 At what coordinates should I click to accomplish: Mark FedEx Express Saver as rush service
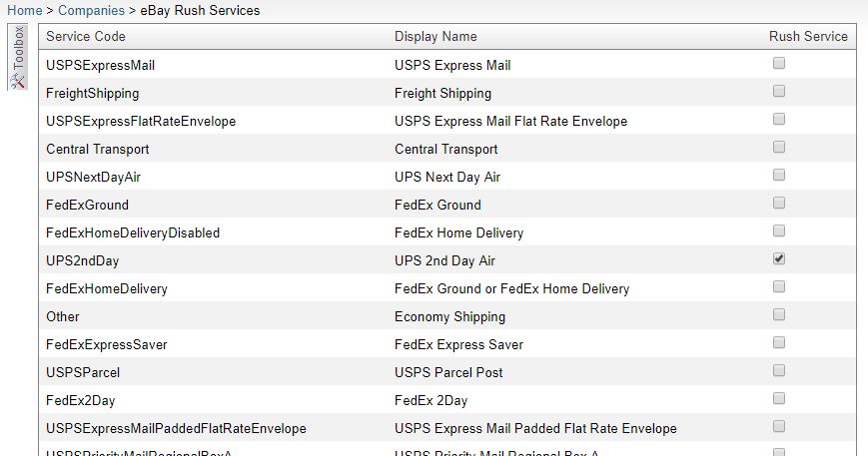point(779,342)
